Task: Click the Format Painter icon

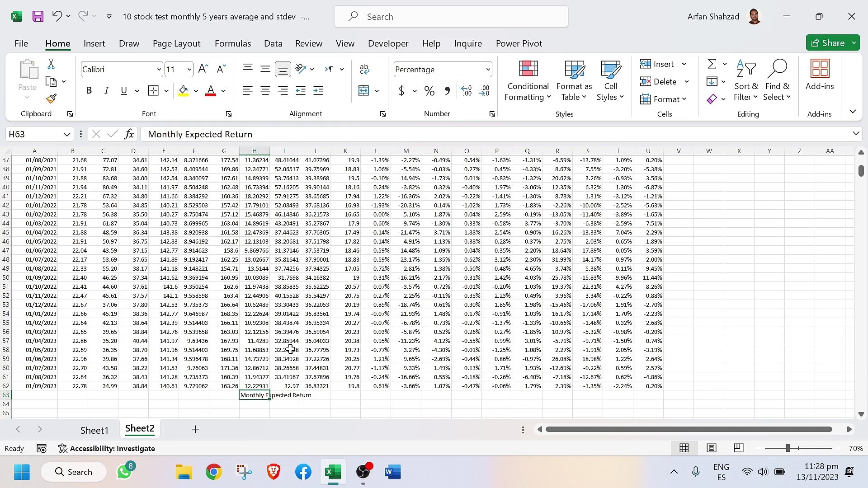Action: 51,99
